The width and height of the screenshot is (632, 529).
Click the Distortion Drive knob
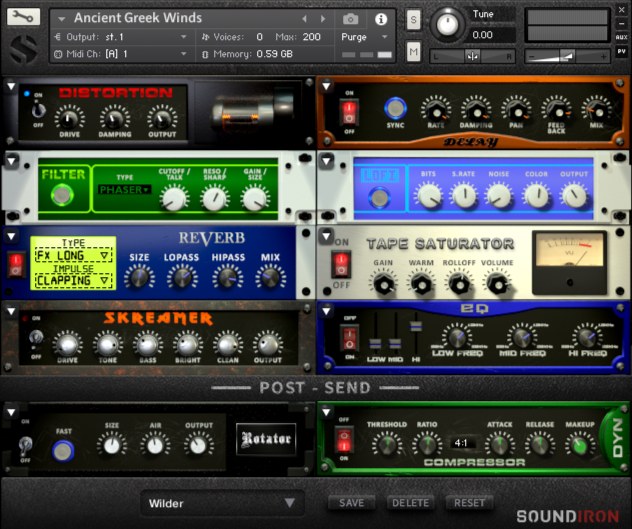(69, 118)
